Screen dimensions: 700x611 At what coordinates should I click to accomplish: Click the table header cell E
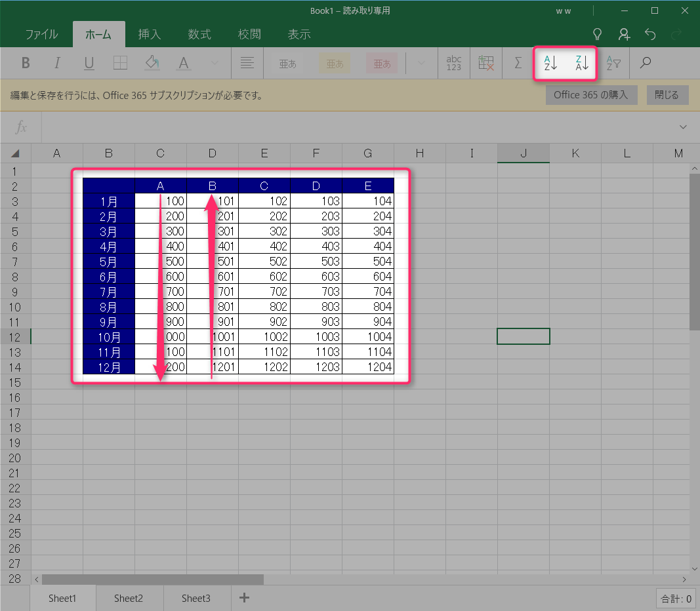[x=368, y=186]
